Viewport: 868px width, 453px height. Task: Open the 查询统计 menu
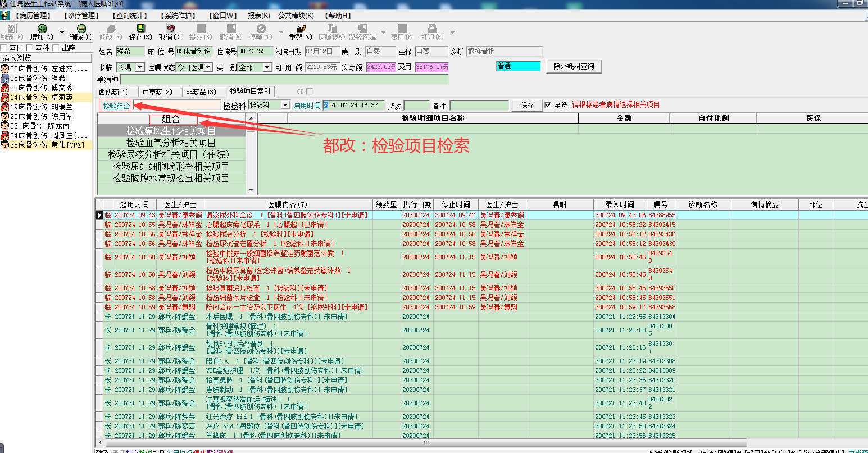point(130,16)
